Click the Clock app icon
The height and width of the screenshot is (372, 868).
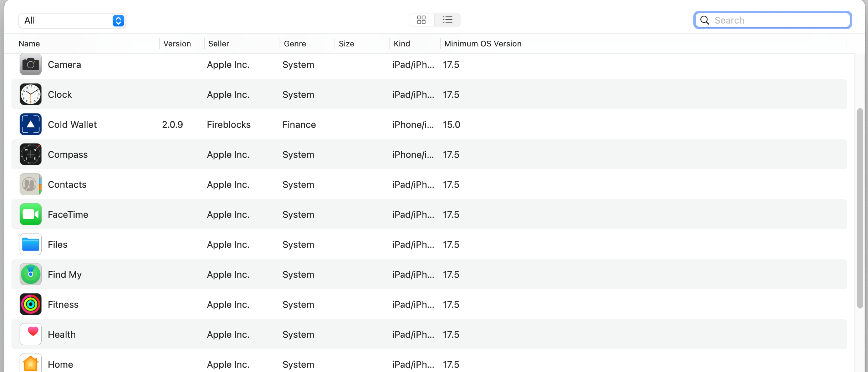coord(31,94)
